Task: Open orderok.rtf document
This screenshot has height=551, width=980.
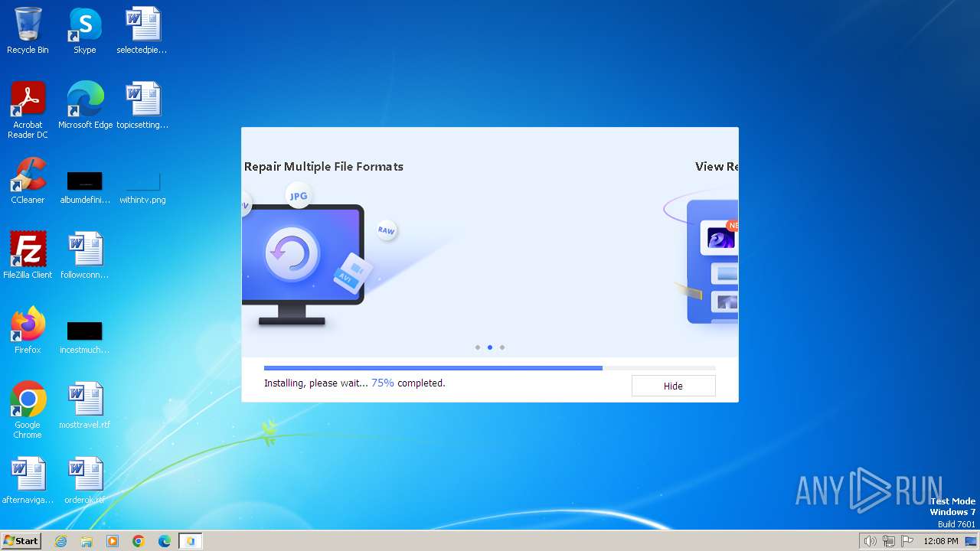Action: [x=85, y=481]
